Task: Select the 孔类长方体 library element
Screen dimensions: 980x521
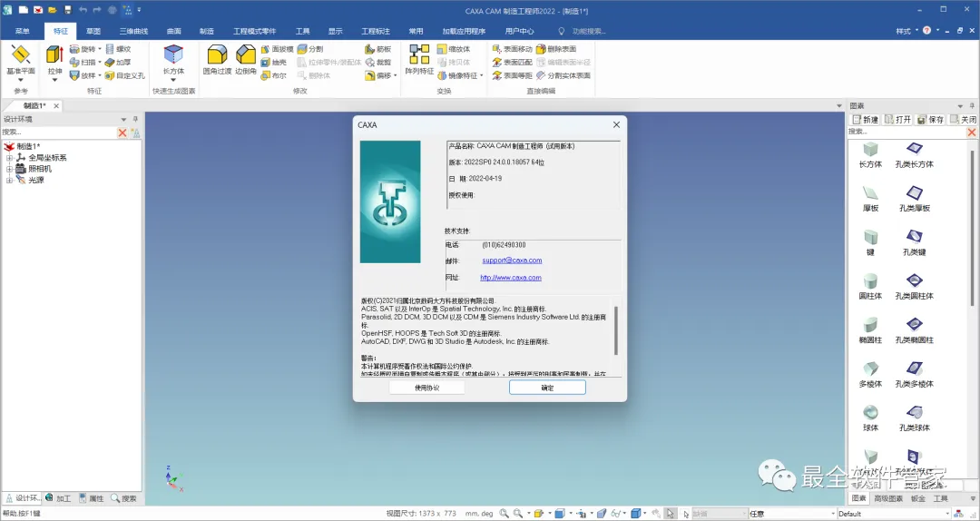Action: click(x=915, y=155)
